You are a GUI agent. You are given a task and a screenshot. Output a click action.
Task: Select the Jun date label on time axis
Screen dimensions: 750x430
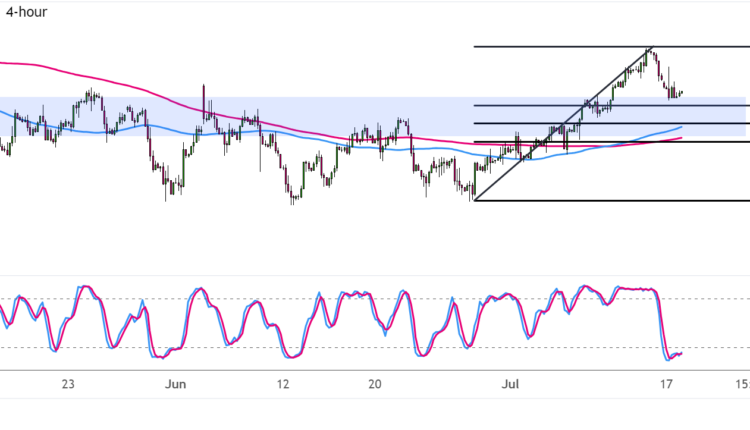pyautogui.click(x=175, y=383)
